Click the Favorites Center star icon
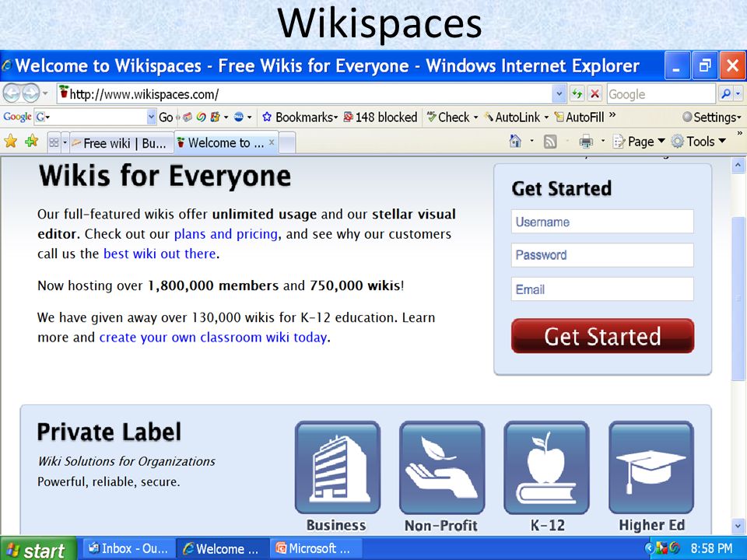This screenshot has width=747, height=560. coord(10,142)
